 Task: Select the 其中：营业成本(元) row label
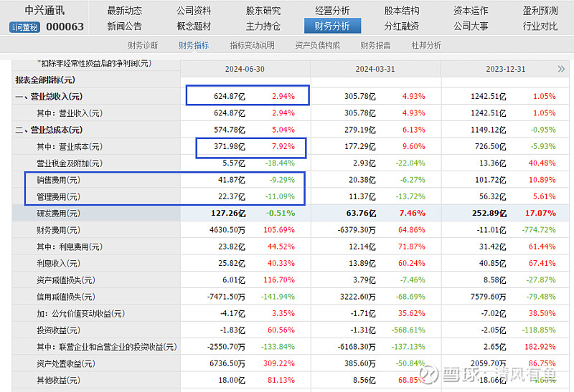point(70,147)
